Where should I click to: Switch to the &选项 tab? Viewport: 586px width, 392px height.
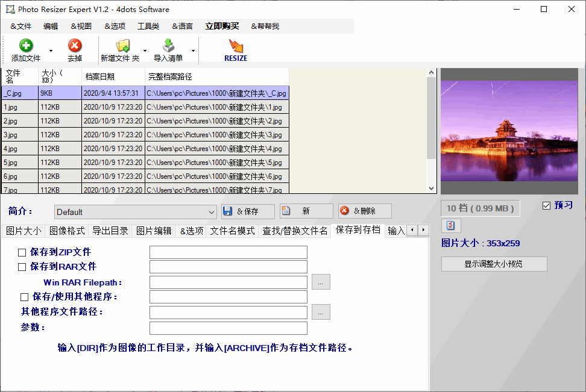191,231
